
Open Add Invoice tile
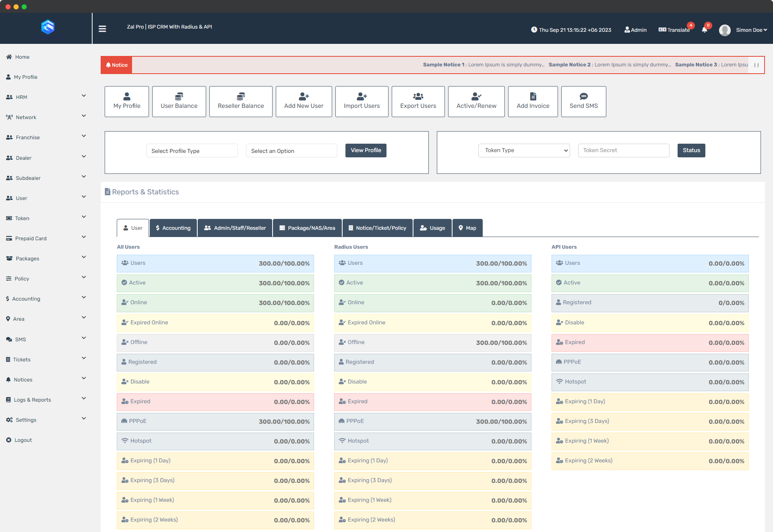[x=533, y=101]
